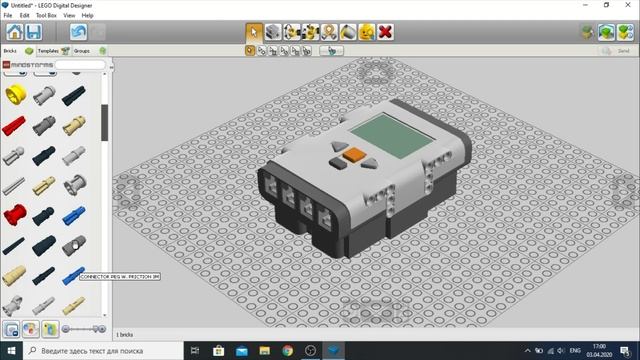640x360 pixels.
Task: Open Google Chrome from the taskbar
Action: click(287, 351)
